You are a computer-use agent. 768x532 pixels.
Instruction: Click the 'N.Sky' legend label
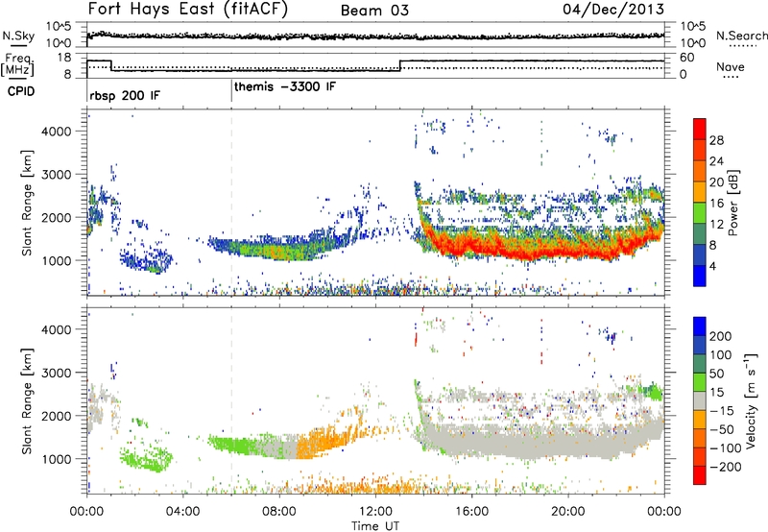point(18,36)
